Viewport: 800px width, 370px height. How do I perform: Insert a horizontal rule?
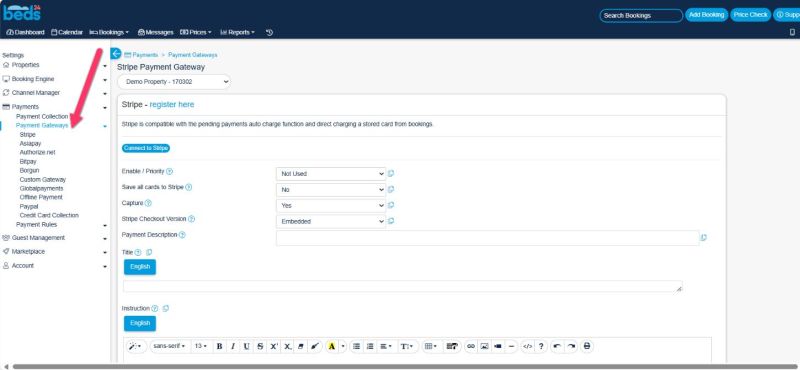[512, 346]
